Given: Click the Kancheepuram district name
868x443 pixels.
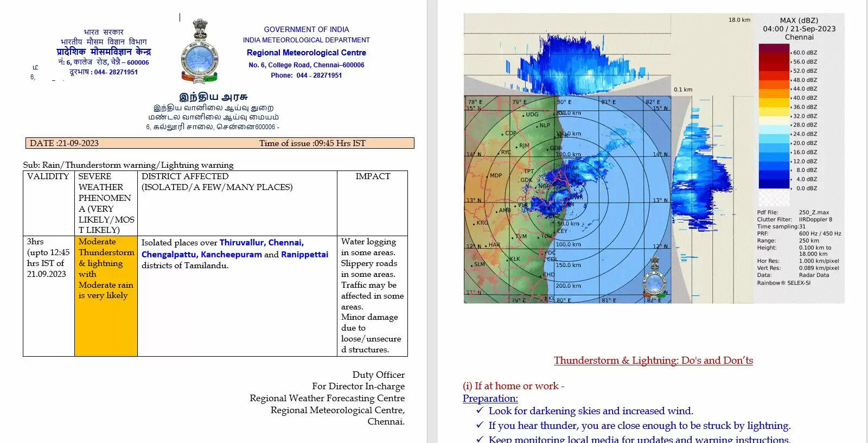Looking at the screenshot, I should tap(231, 255).
